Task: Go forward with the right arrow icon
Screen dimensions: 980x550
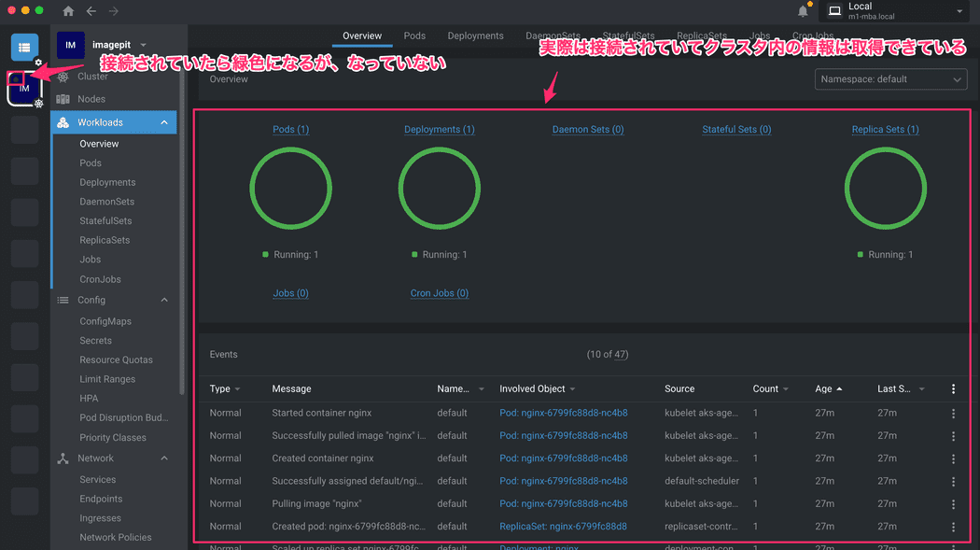Action: [x=113, y=11]
